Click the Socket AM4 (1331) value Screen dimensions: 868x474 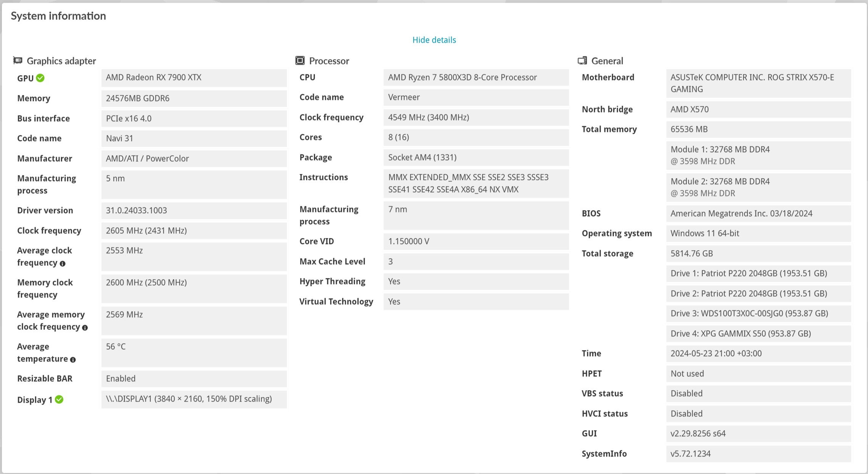pos(476,157)
